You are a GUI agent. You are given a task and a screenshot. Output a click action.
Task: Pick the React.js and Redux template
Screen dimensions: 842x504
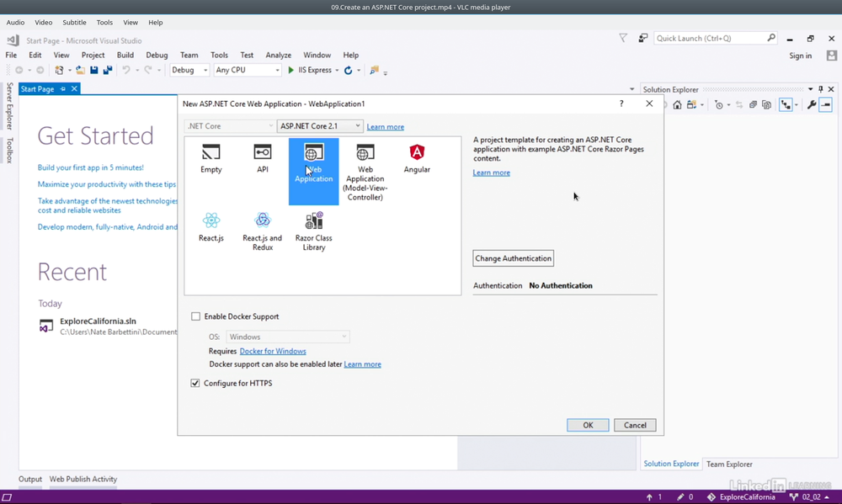point(262,231)
